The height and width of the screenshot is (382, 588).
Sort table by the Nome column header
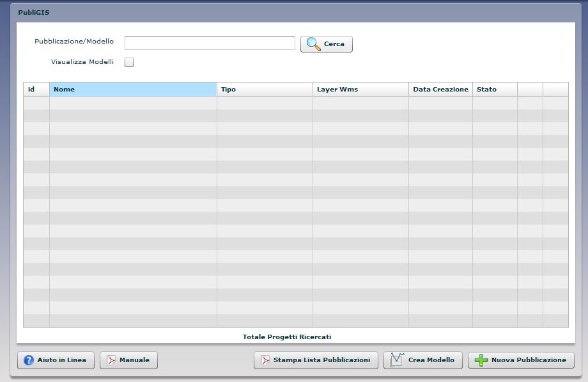133,90
